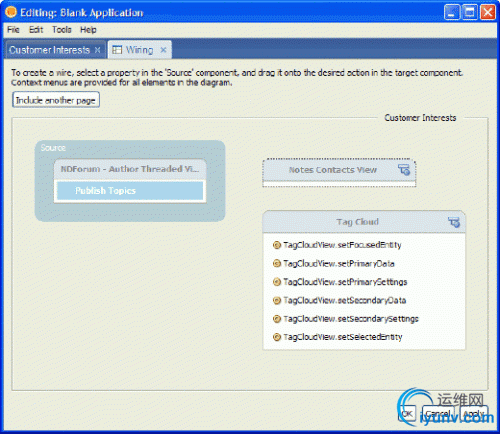Image resolution: width=500 pixels, height=434 pixels.
Task: Click the Source label on the source box
Action: 53,148
